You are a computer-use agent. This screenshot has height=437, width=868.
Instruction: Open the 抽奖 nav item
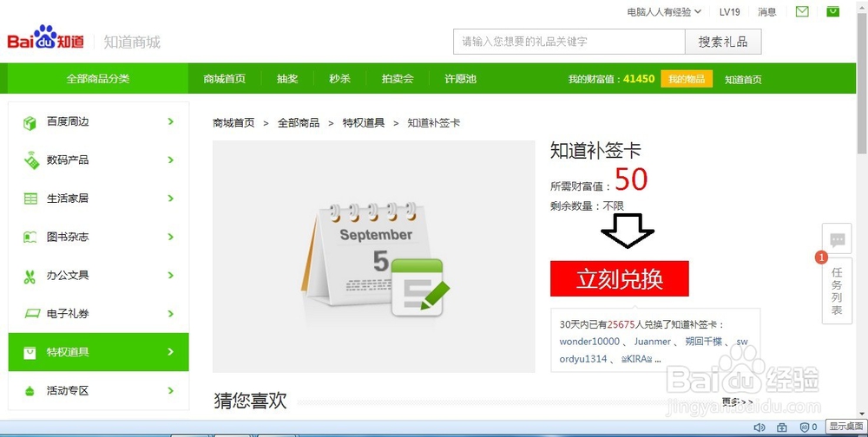[x=287, y=79]
